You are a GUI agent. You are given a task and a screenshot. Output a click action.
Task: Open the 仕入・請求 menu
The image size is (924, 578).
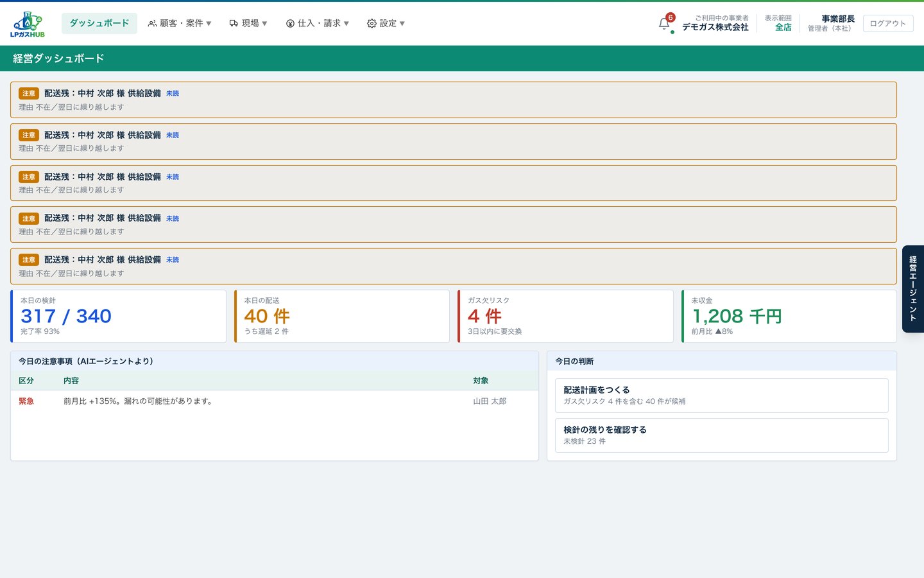pyautogui.click(x=318, y=23)
